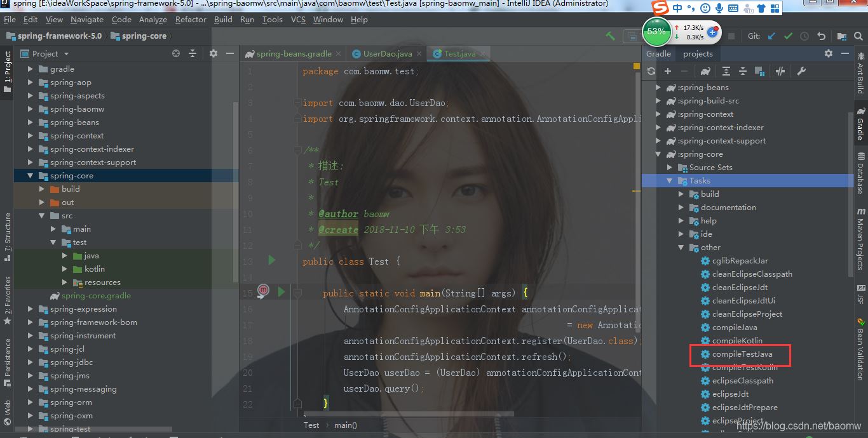Open the Maven Projects side panel
868x438 pixels.
[x=860, y=238]
